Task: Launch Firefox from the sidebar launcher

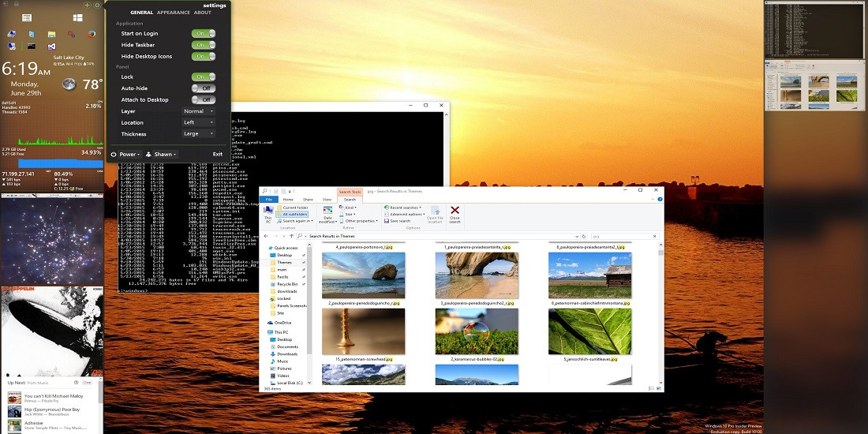Action: (x=92, y=34)
